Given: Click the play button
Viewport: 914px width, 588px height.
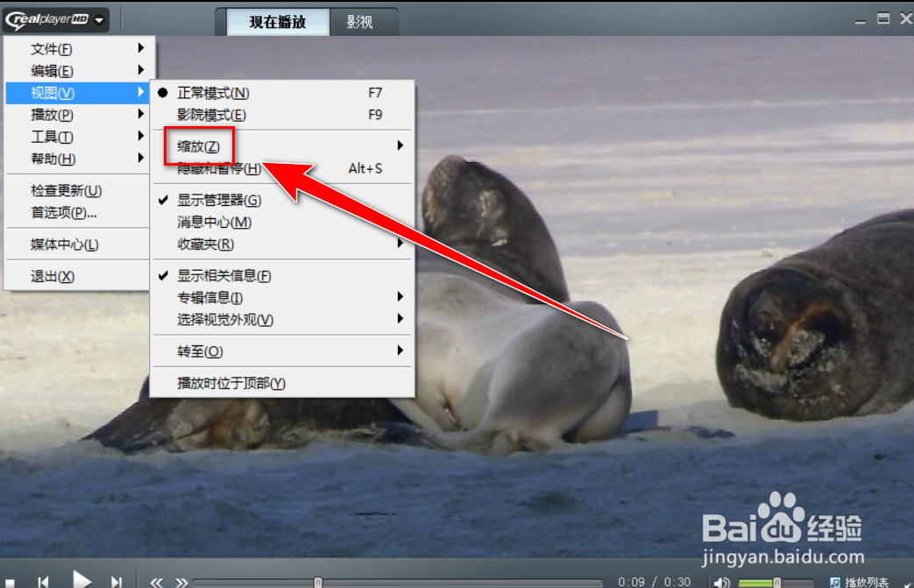Looking at the screenshot, I should point(81,580).
